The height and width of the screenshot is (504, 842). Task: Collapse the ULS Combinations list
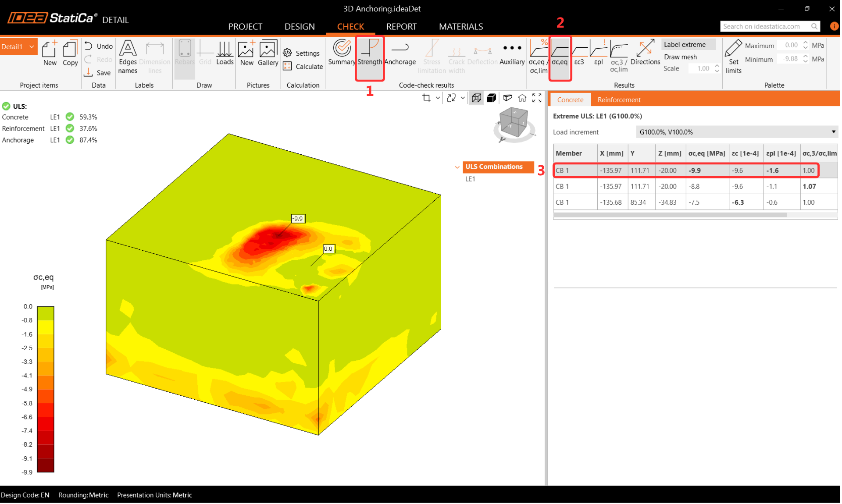(x=457, y=167)
